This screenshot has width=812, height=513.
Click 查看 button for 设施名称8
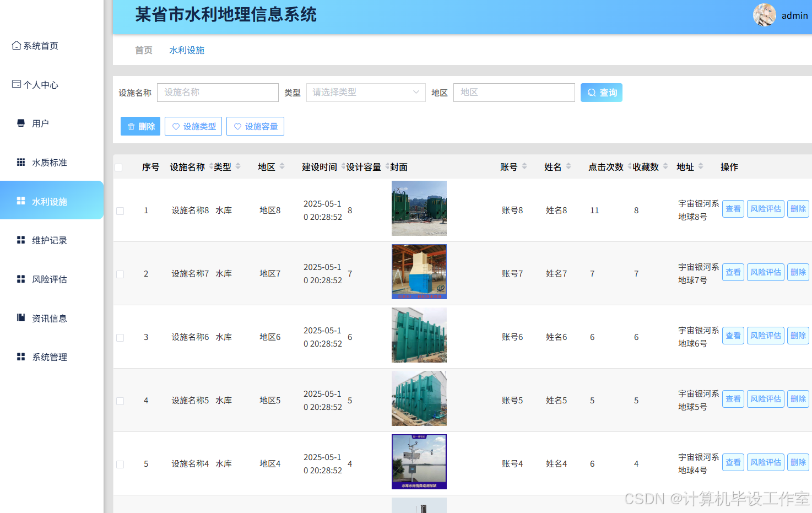click(733, 209)
